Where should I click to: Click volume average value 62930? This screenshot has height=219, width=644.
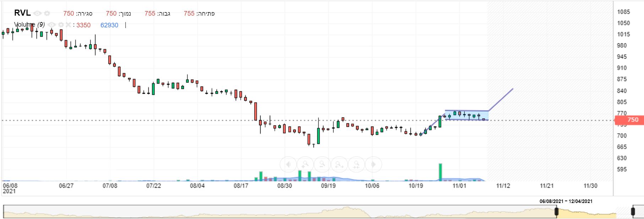109,25
